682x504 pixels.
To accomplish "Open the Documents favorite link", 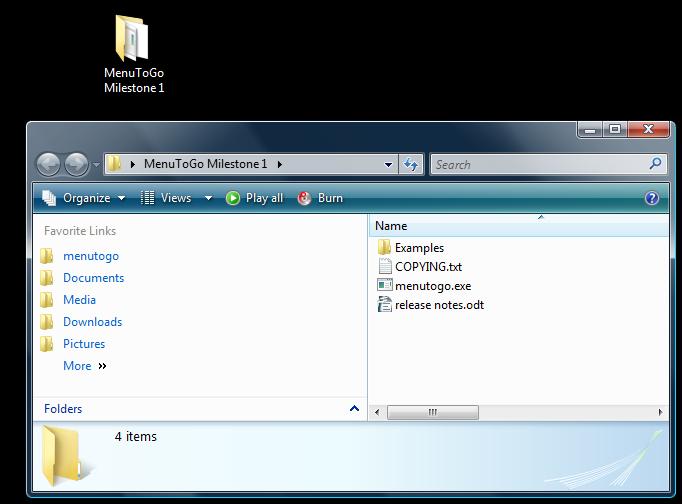I will 93,278.
